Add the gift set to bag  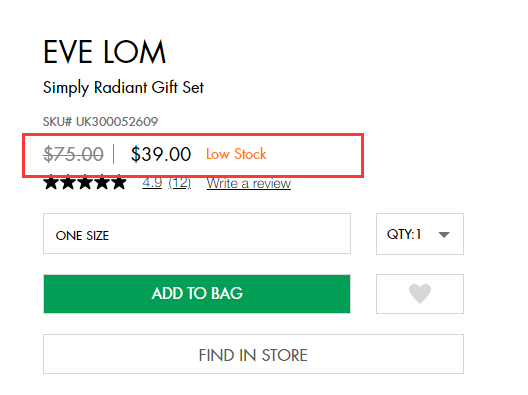197,294
